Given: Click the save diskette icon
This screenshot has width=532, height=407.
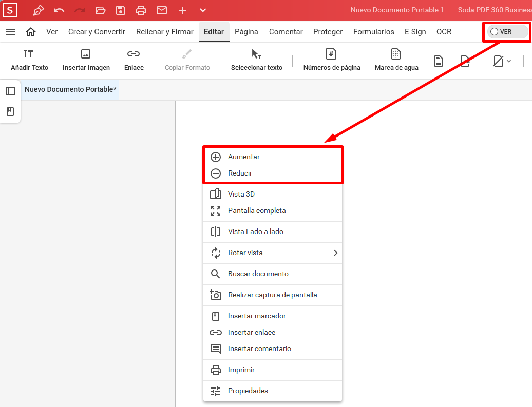Looking at the screenshot, I should tap(121, 10).
